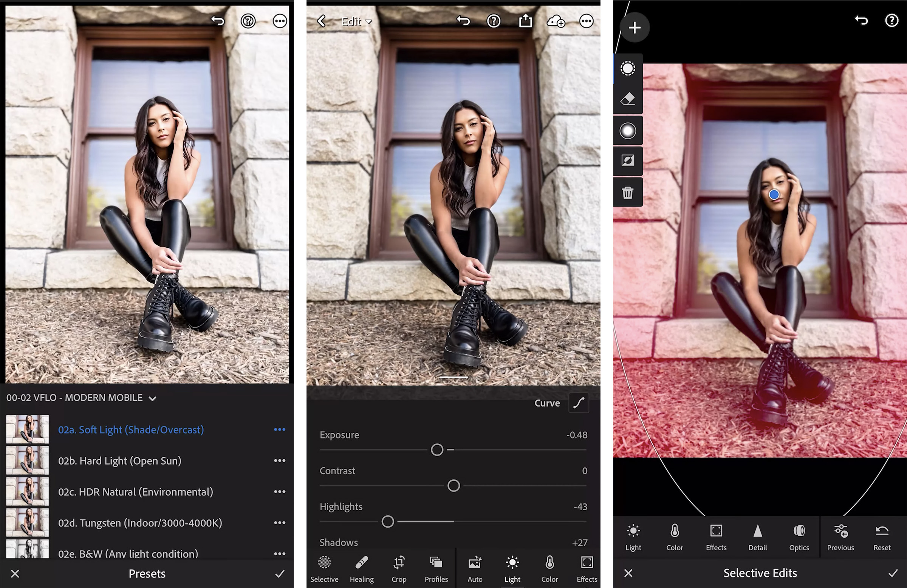The height and width of the screenshot is (588, 907).
Task: Delete the current selective edit with the trash icon
Action: click(628, 193)
